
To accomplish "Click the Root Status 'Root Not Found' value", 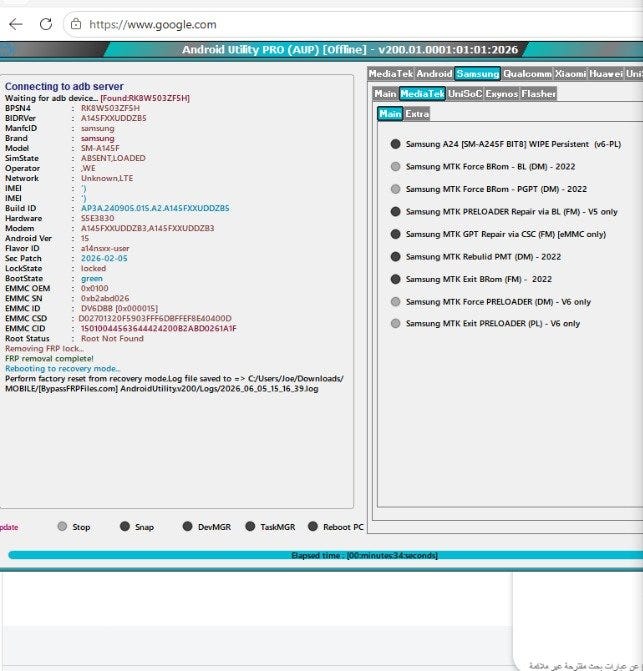I will 113,338.
